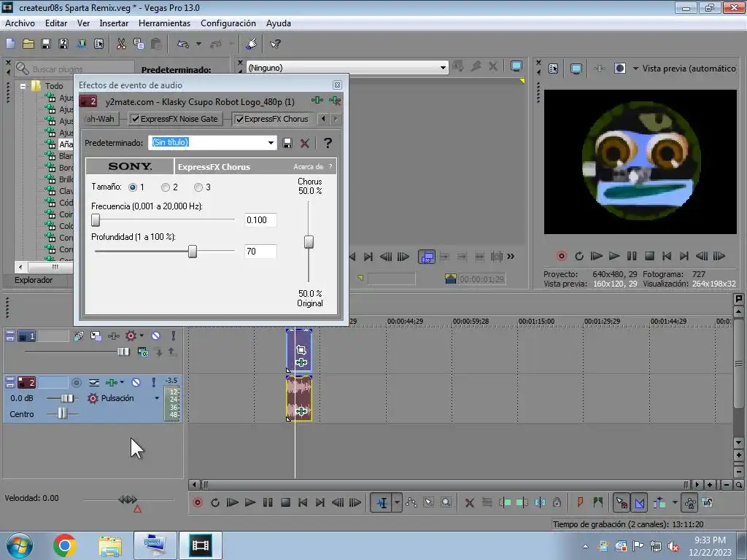Click video track 1 Track FX gear icon

[x=131, y=335]
